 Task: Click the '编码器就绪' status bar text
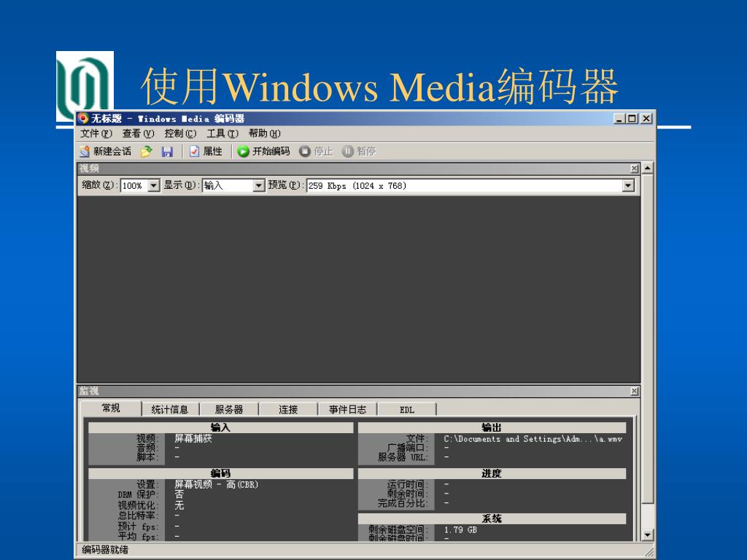(105, 550)
